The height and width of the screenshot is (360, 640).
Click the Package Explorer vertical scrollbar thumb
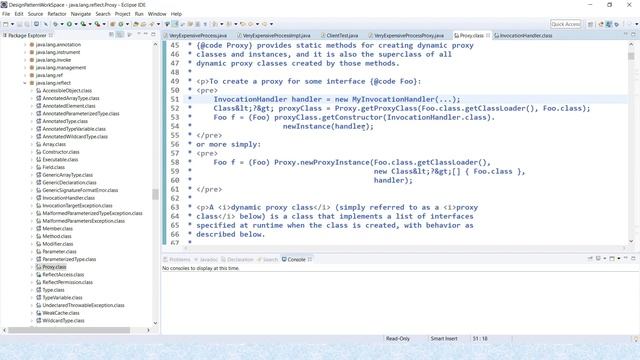point(155,194)
